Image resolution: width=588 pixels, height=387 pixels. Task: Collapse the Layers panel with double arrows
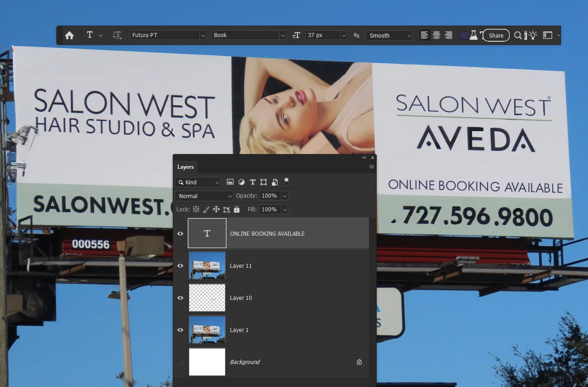pyautogui.click(x=364, y=158)
